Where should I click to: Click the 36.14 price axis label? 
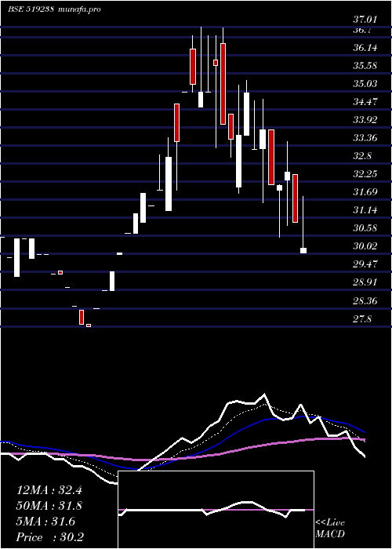coord(365,48)
